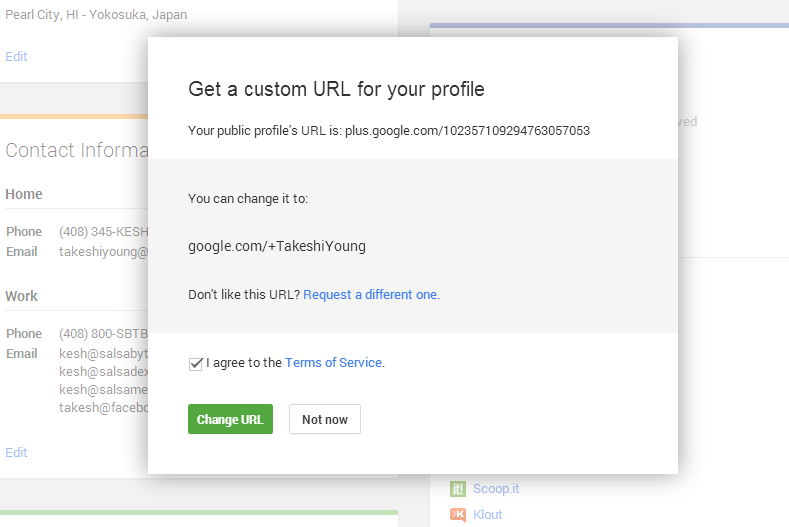Click the takesh@faceb email
Image resolution: width=789 pixels, height=527 pixels.
pyautogui.click(x=103, y=407)
